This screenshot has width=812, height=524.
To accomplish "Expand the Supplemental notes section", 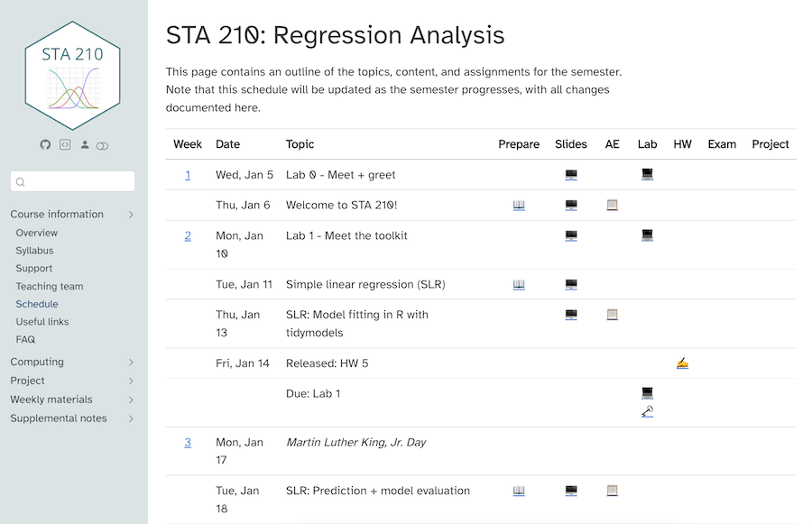I will pos(131,418).
